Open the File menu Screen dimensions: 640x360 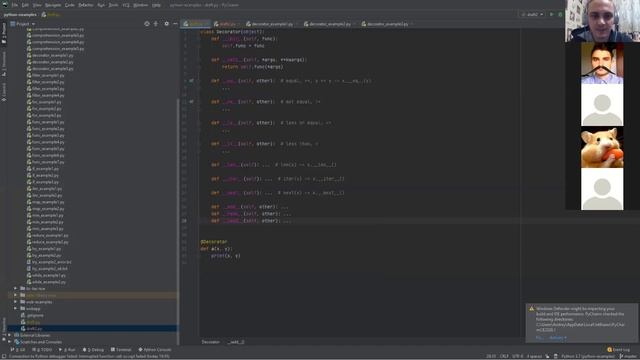(x=15, y=5)
